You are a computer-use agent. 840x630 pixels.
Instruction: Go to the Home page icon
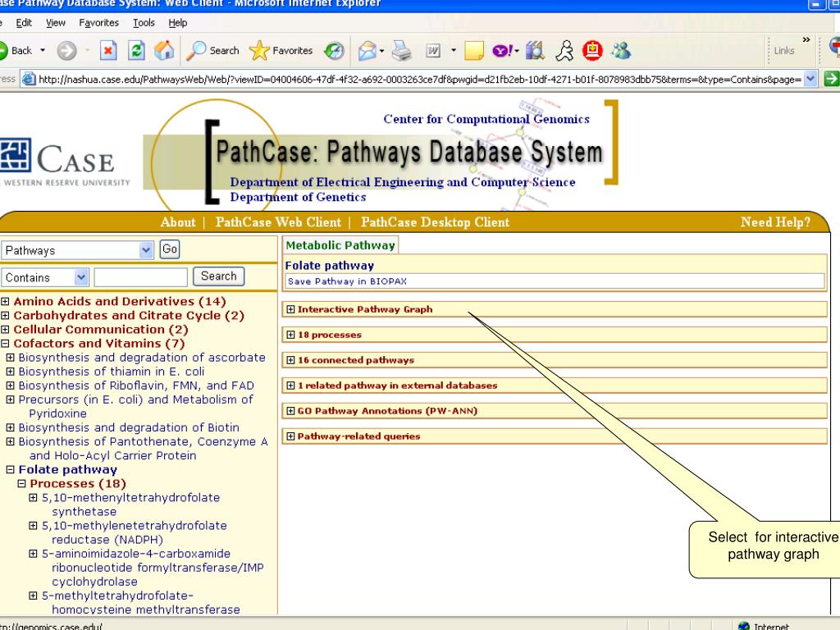(164, 50)
